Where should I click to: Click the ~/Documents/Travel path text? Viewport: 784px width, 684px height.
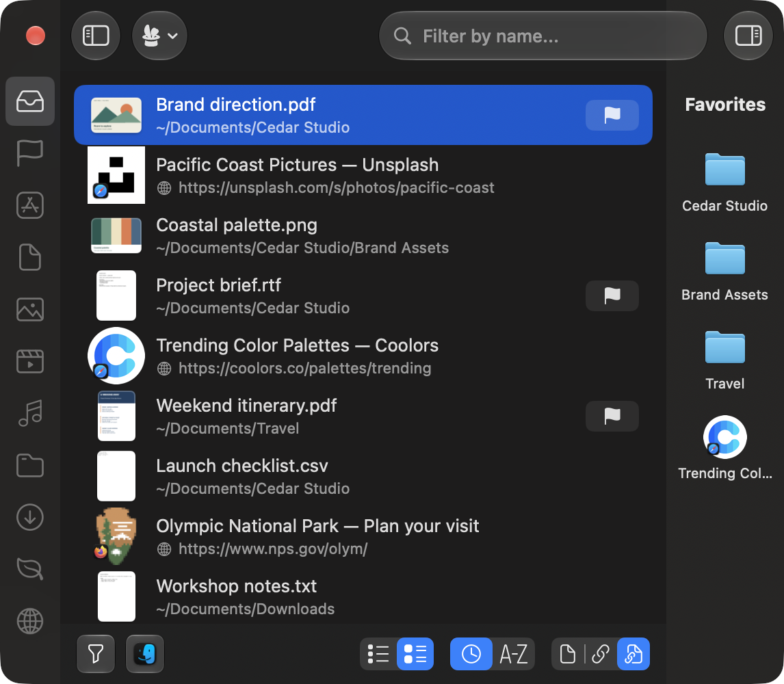(228, 428)
